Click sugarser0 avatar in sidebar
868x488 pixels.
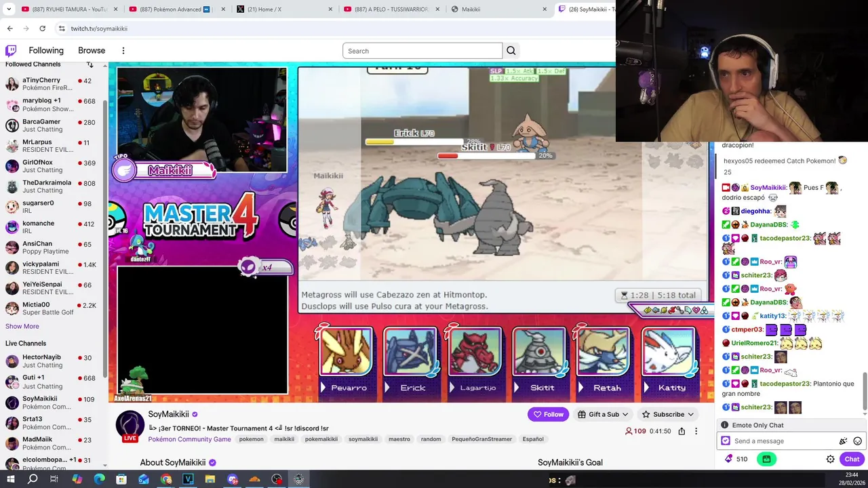coord(12,207)
